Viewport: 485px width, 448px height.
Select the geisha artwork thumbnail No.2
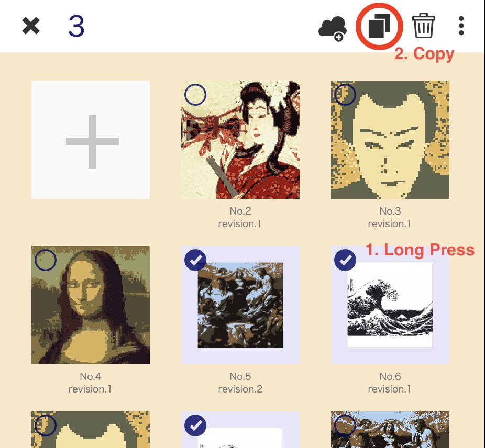coord(240,140)
